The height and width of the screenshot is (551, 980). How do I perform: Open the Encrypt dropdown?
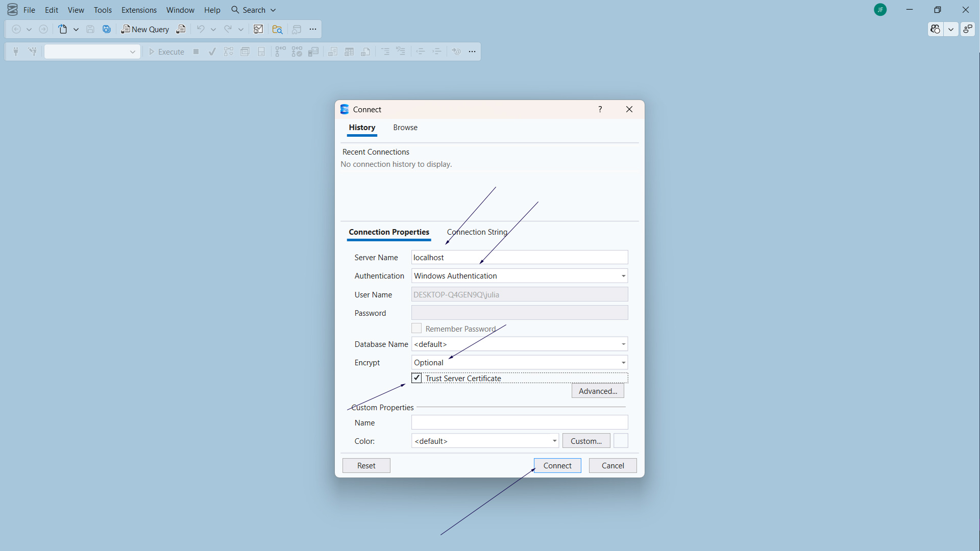(623, 363)
